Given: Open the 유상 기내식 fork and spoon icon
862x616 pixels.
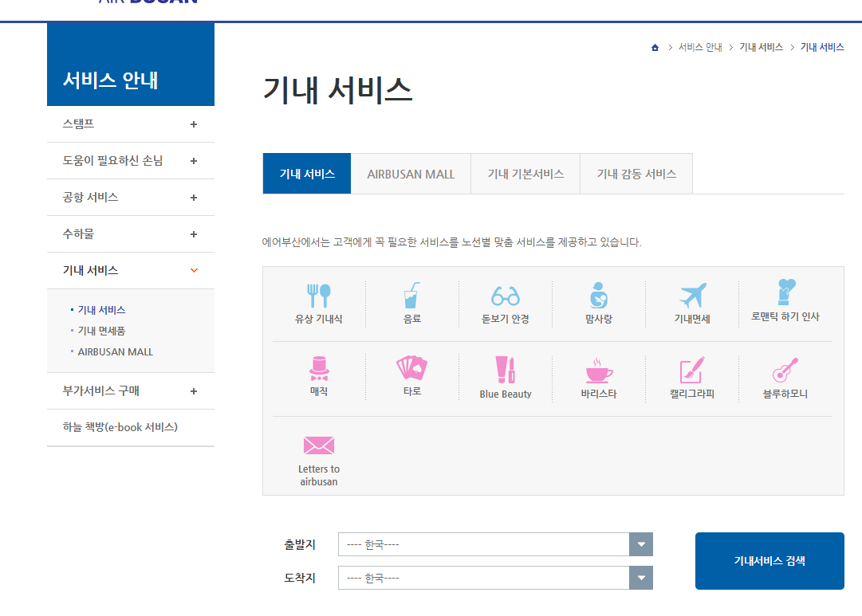Looking at the screenshot, I should pyautogui.click(x=319, y=296).
